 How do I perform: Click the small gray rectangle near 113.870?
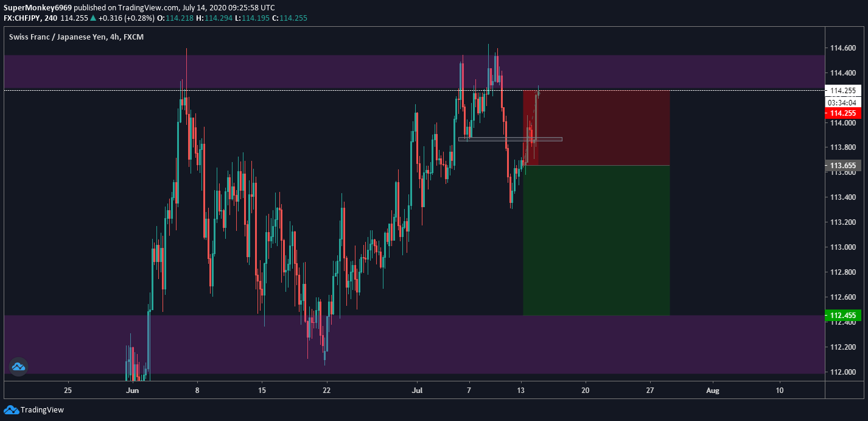point(510,139)
